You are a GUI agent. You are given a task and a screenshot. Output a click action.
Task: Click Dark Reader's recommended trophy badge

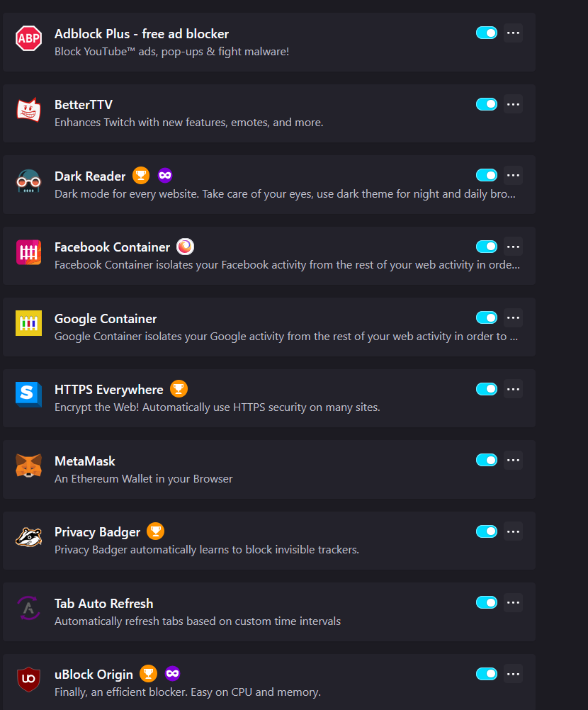141,175
